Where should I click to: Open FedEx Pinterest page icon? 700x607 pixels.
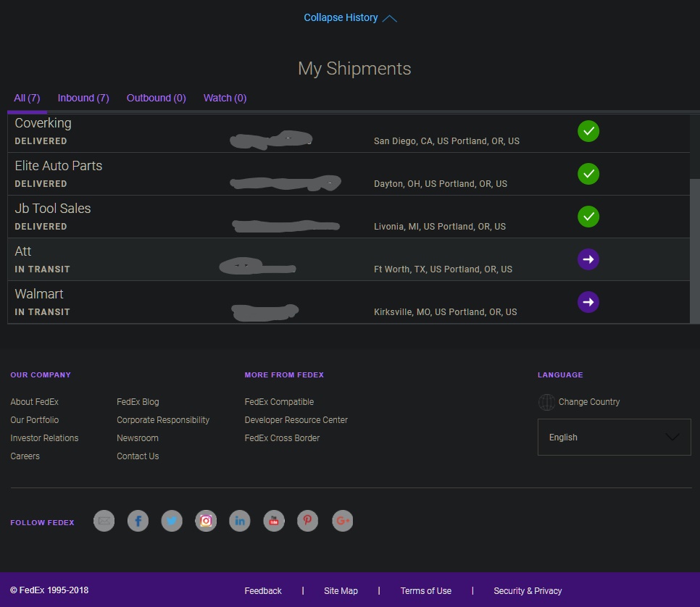pos(307,521)
